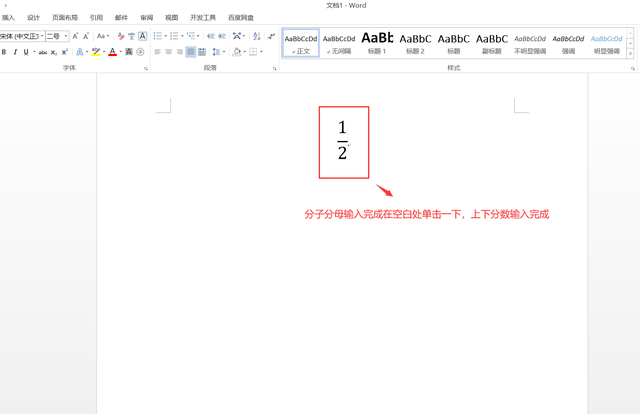Screen dimensions: 640x414
Task: Toggle strikethrough text formatting
Action: [43, 52]
